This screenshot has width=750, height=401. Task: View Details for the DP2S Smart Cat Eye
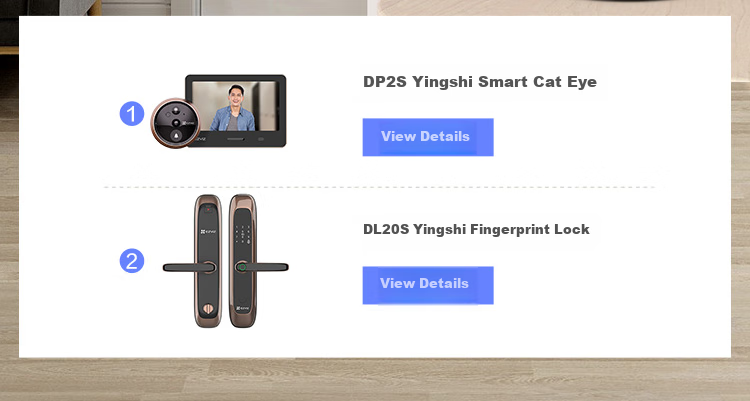coord(428,137)
